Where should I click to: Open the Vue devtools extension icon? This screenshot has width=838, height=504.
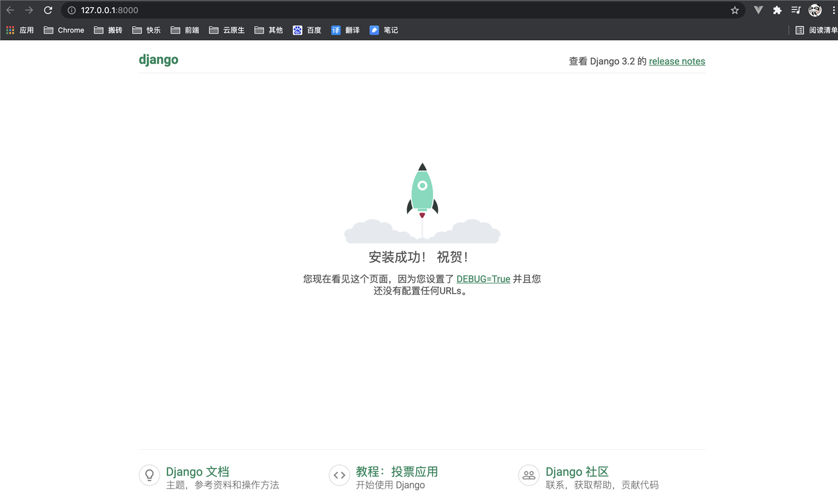tap(758, 10)
